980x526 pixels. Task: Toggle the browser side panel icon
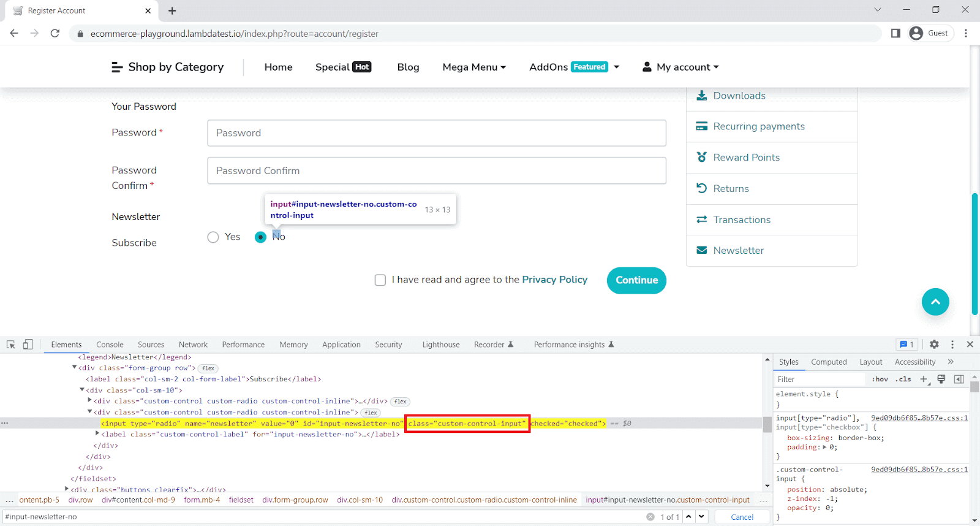click(895, 33)
